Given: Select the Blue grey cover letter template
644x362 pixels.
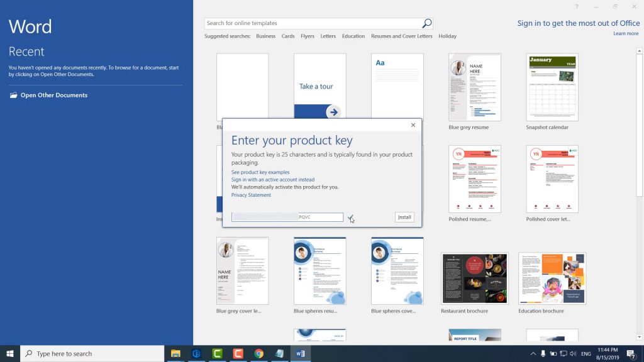Looking at the screenshot, I should pos(242,271).
